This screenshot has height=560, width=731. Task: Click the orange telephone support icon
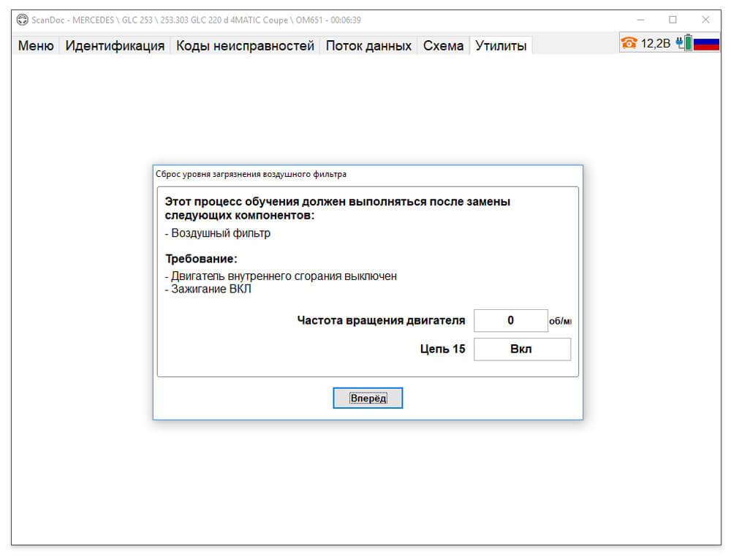[629, 43]
